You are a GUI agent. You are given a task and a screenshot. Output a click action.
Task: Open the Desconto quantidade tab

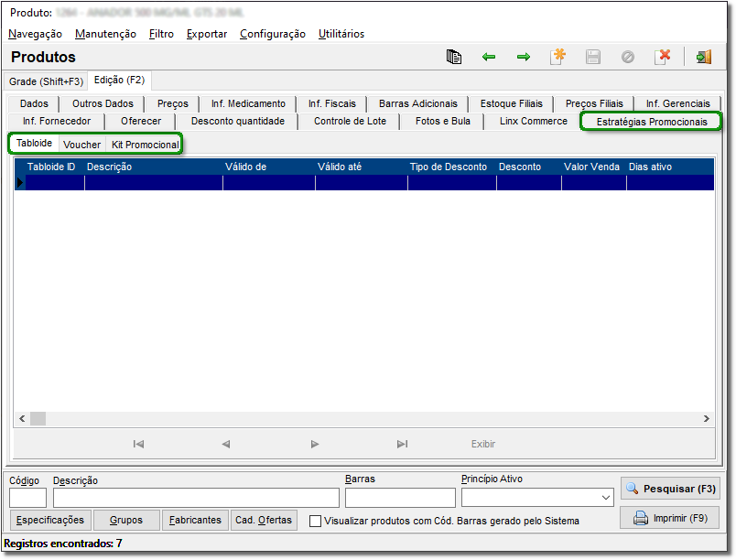coord(237,121)
